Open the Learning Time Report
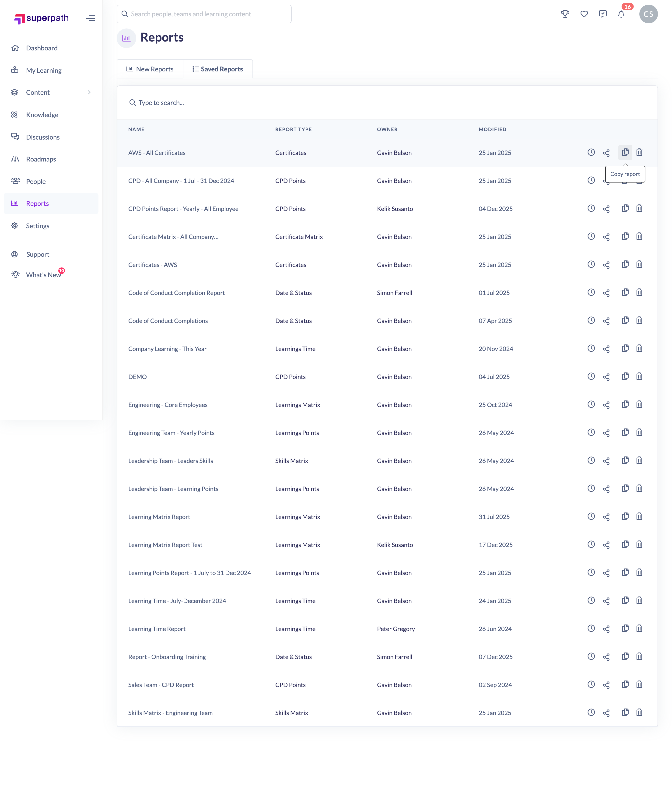The image size is (672, 786). coord(157,629)
